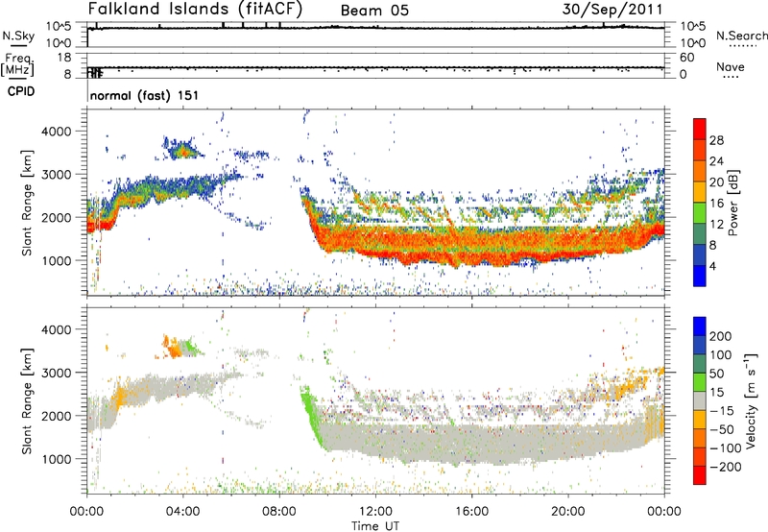Click the gray segment of Velocity color bar
This screenshot has height=532, width=768.
click(700, 400)
